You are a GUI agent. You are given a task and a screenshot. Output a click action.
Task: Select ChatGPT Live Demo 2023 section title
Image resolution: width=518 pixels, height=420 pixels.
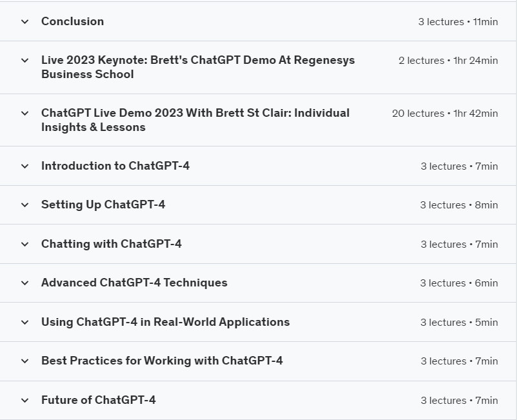195,120
